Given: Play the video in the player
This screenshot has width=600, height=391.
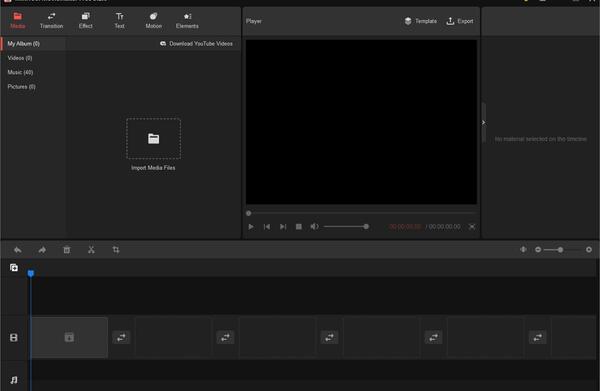Looking at the screenshot, I should point(251,227).
